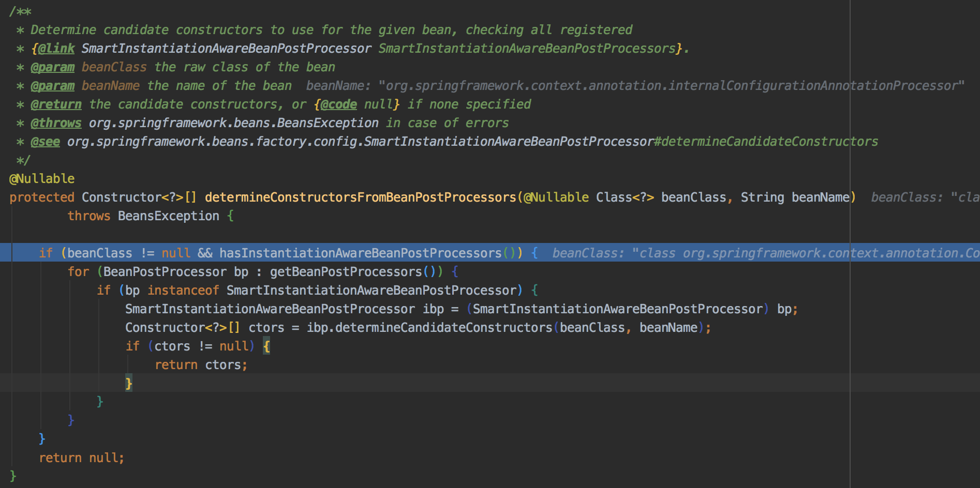Click @param tag on the beanName line

[x=53, y=86]
